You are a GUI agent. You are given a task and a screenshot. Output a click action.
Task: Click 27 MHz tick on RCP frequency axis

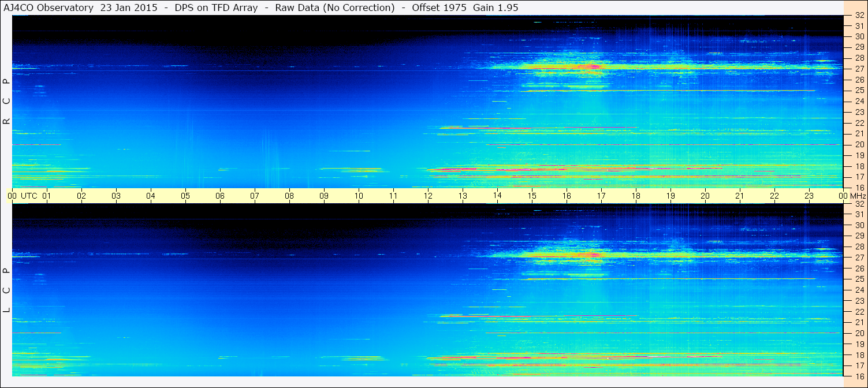[x=859, y=69]
